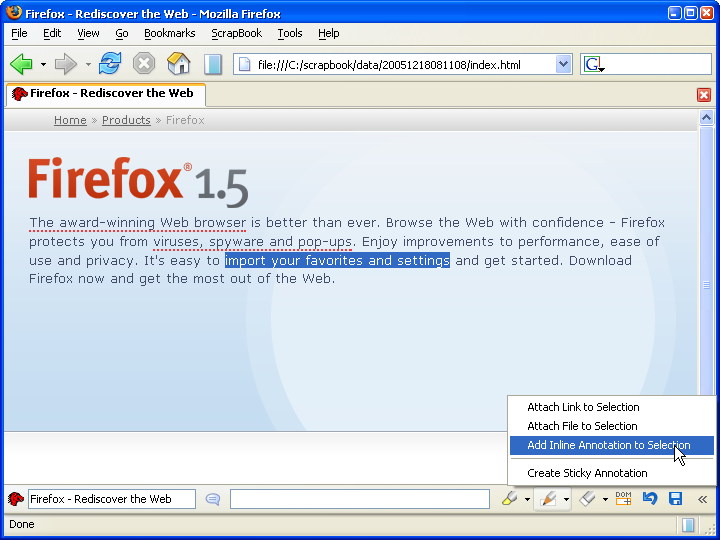Open the File menu
720x540 pixels.
[19, 33]
